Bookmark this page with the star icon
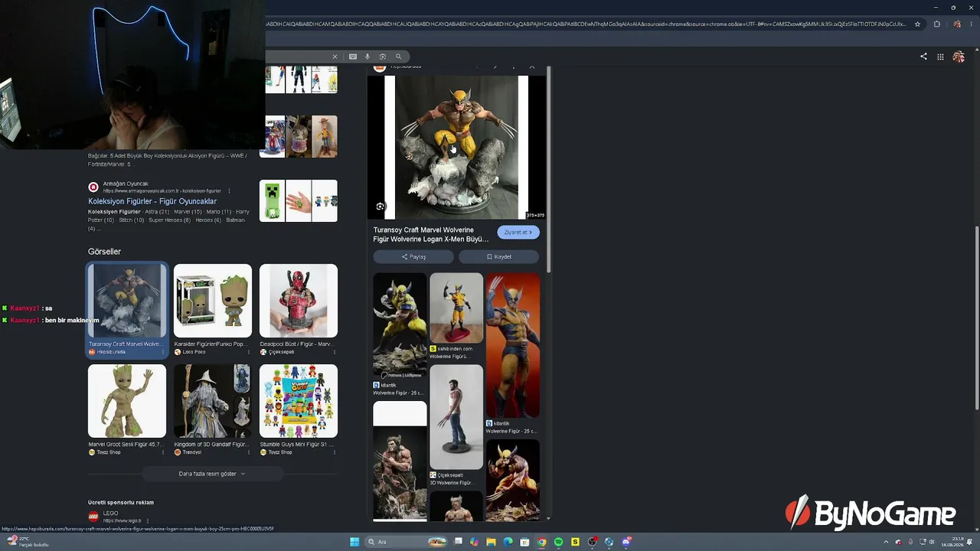This screenshot has width=980, height=551. point(917,24)
